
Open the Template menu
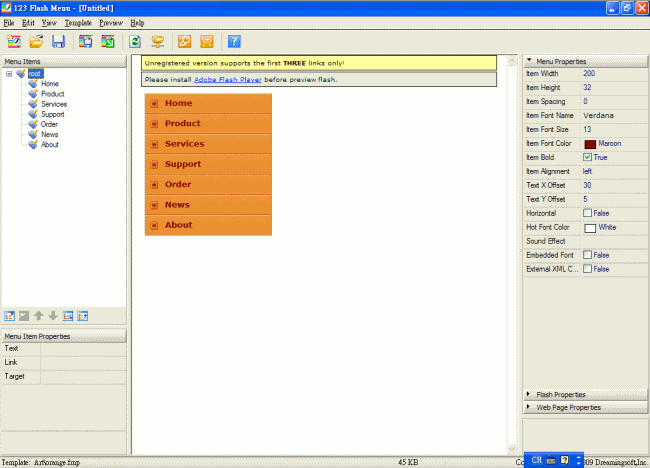tap(78, 22)
